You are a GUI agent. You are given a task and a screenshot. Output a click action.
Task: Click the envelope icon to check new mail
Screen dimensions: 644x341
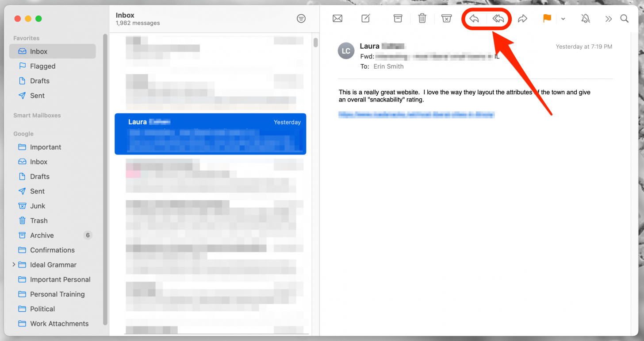[337, 19]
